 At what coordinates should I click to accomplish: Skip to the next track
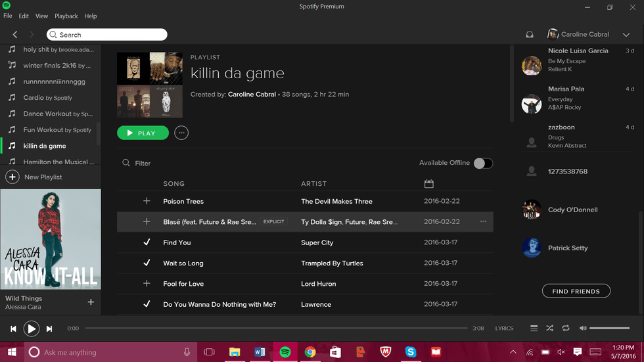point(49,328)
